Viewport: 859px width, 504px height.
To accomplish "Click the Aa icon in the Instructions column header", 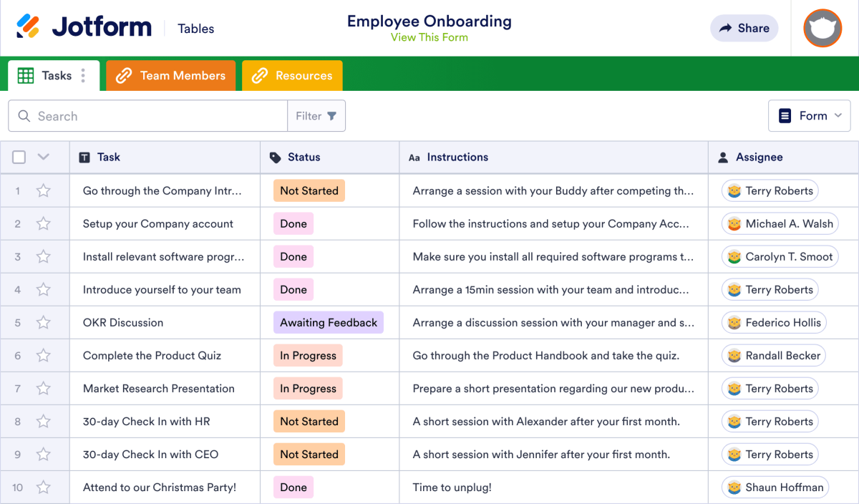I will coord(415,157).
